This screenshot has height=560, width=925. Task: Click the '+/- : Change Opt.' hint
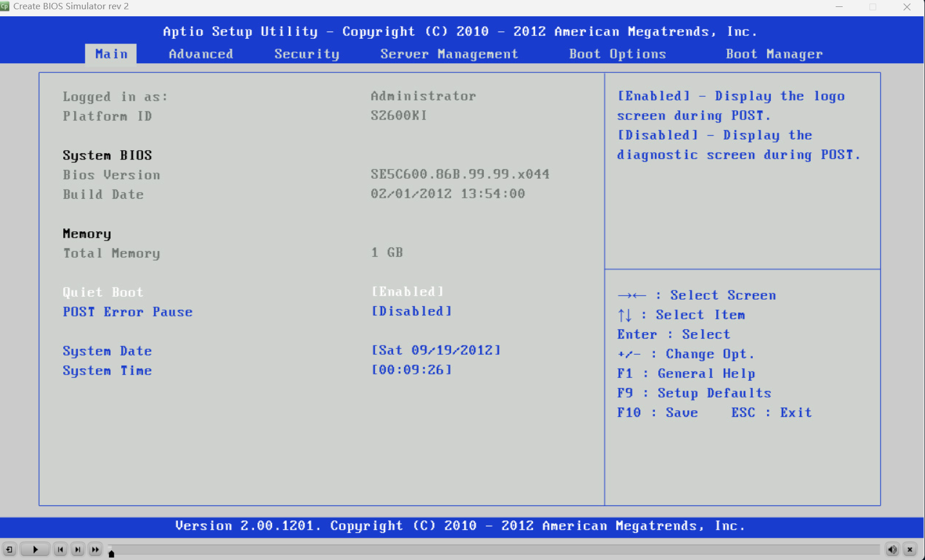tap(686, 354)
